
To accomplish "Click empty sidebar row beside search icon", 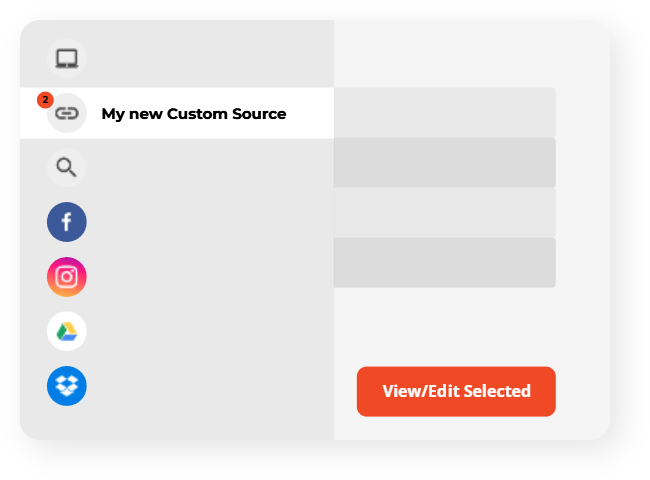I will click(x=209, y=167).
